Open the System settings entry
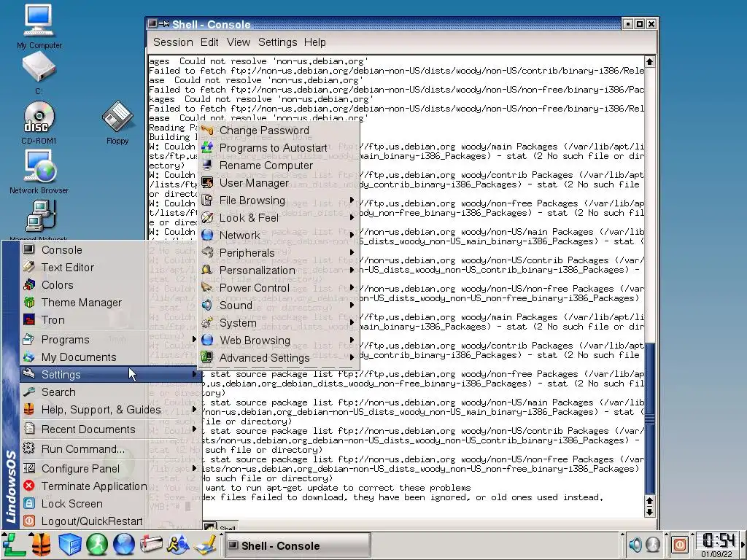The height and width of the screenshot is (560, 747). [x=279, y=323]
